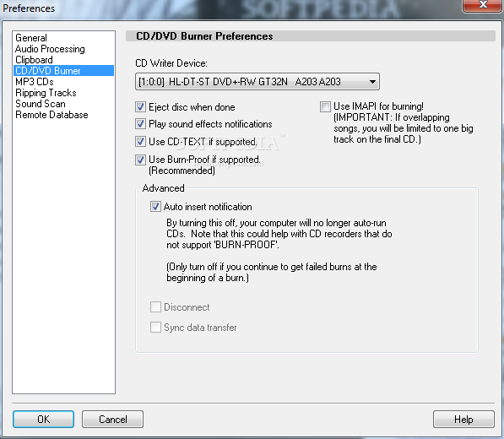Uncheck Auto insert notification
Screen dimensions: 504x439
click(155, 207)
